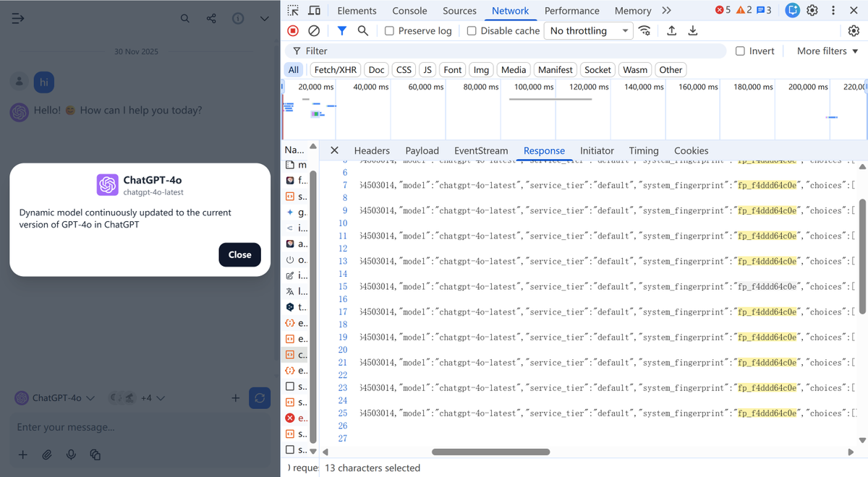
Task: Stop recording network log
Action: 293,30
